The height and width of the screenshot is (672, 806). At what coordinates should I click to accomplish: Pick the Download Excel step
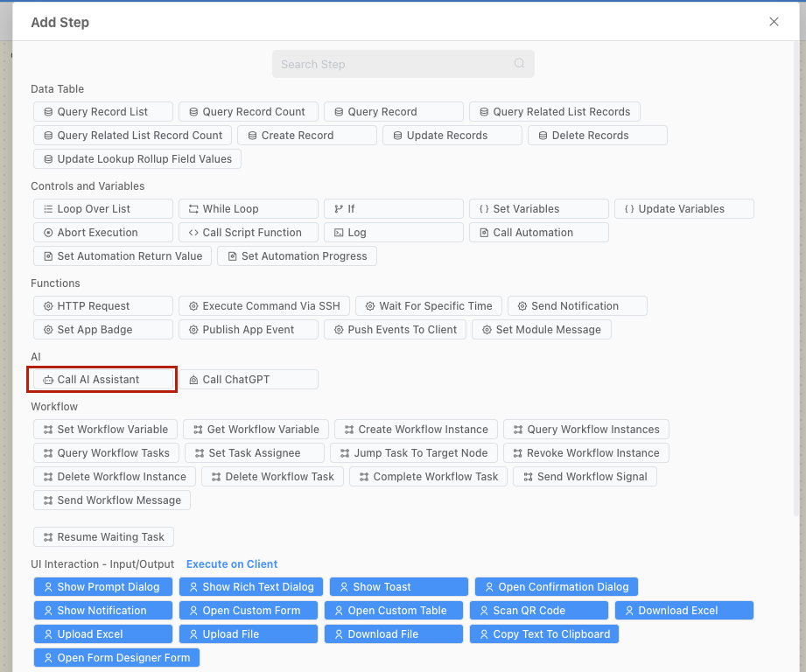click(x=683, y=611)
